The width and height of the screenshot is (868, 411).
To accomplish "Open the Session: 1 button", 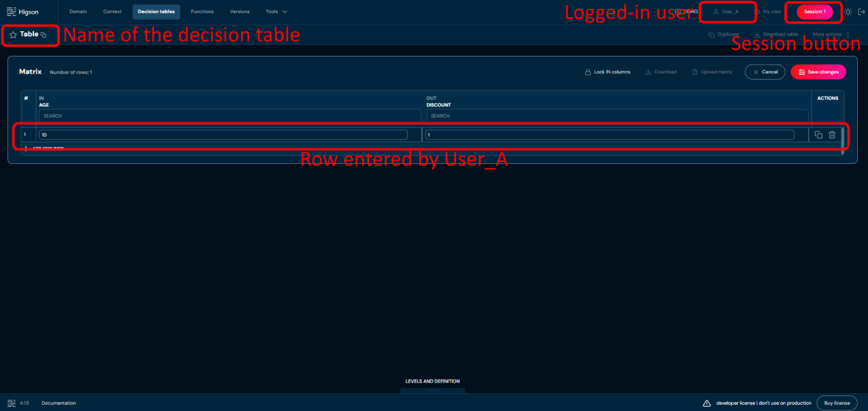I will point(814,12).
